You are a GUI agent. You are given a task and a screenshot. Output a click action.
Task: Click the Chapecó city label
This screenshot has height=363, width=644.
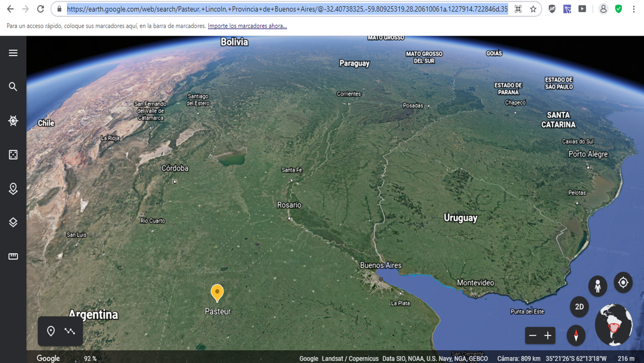[515, 102]
